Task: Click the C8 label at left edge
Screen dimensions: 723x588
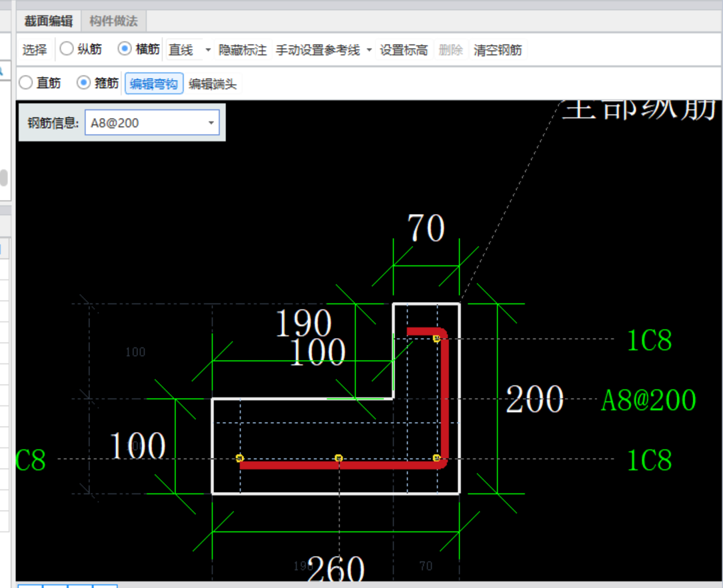Action: [x=31, y=460]
